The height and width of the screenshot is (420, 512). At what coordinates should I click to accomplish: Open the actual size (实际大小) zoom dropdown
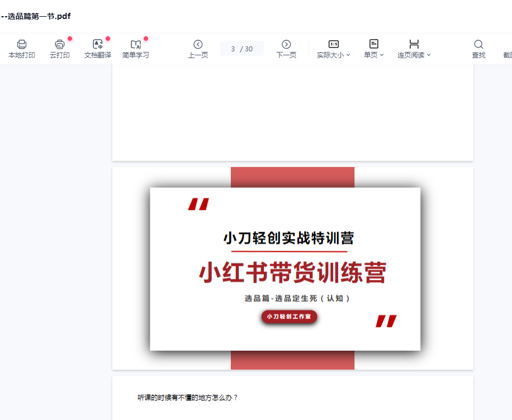click(333, 55)
